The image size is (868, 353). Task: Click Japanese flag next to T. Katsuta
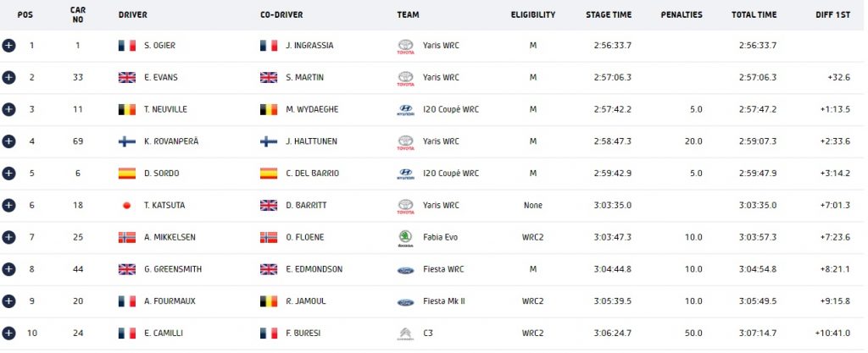pos(127,206)
